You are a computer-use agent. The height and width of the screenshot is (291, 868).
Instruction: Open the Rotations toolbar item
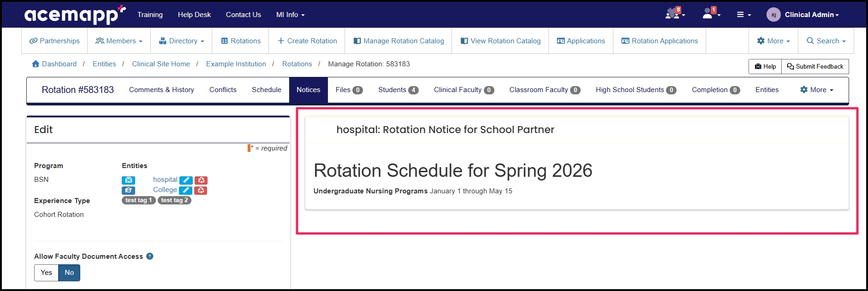(x=241, y=41)
